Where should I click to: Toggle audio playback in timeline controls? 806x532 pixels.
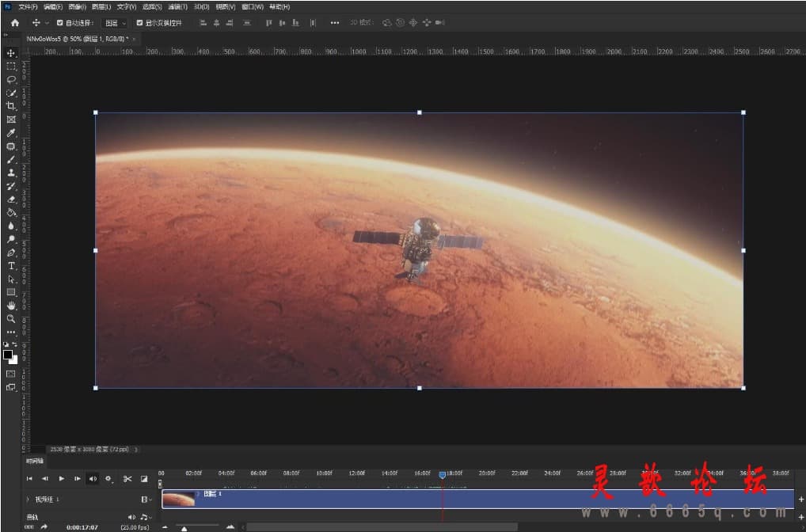93,478
